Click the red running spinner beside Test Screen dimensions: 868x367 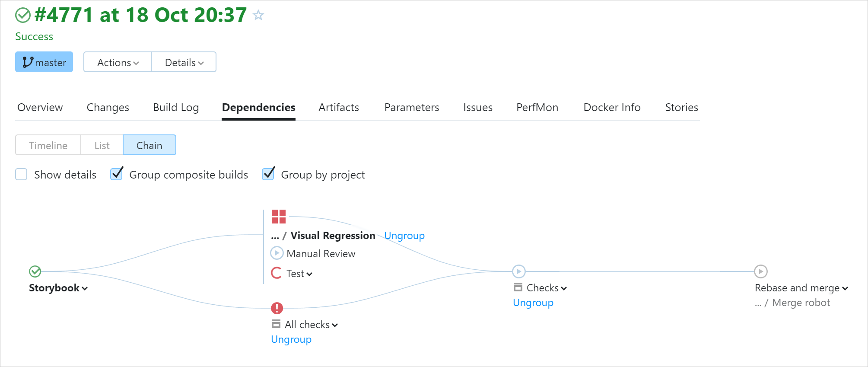click(x=277, y=273)
